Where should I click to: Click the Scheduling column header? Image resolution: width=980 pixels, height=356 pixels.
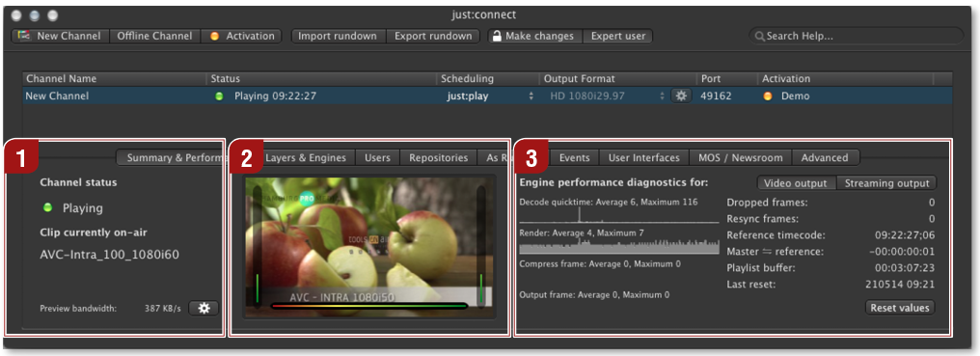tap(488, 79)
